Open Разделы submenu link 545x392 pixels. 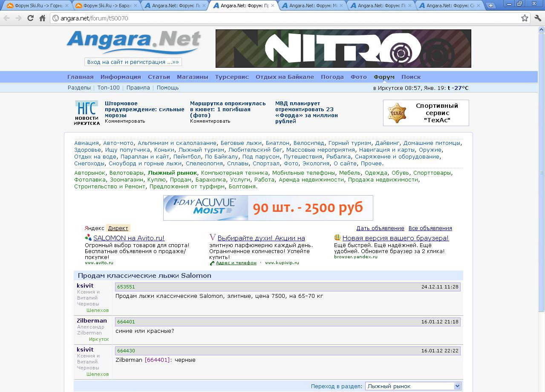tap(79, 88)
